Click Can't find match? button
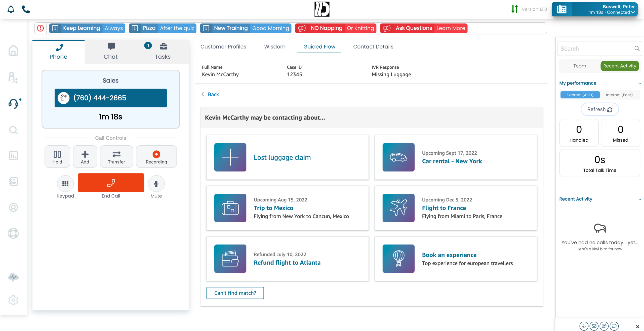This screenshot has height=331, width=644. (x=235, y=293)
